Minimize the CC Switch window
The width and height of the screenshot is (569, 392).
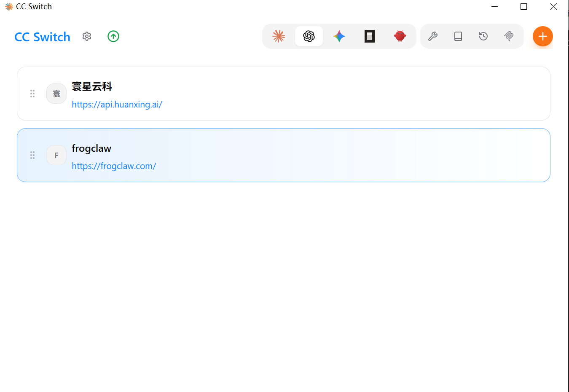[x=495, y=7]
